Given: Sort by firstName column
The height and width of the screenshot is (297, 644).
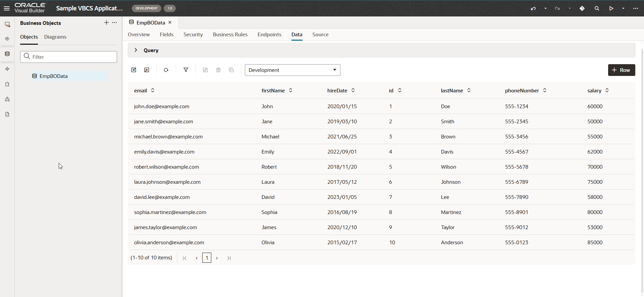Looking at the screenshot, I should pyautogui.click(x=290, y=90).
